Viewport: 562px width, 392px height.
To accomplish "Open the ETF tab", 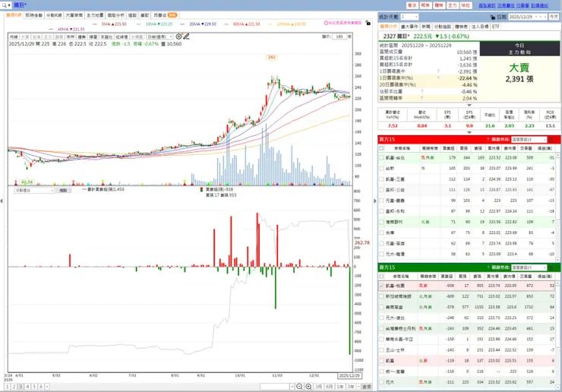I will [495, 27].
